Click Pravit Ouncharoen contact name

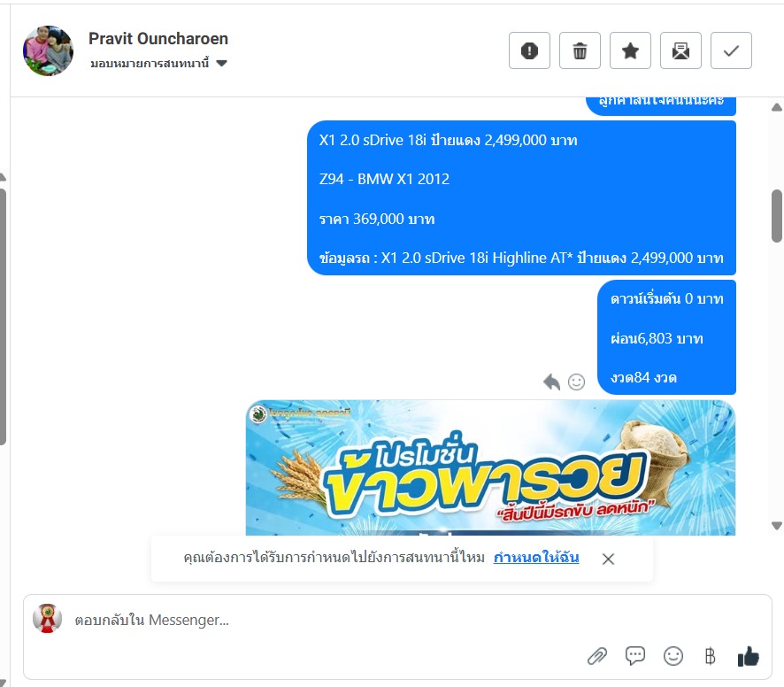[158, 39]
